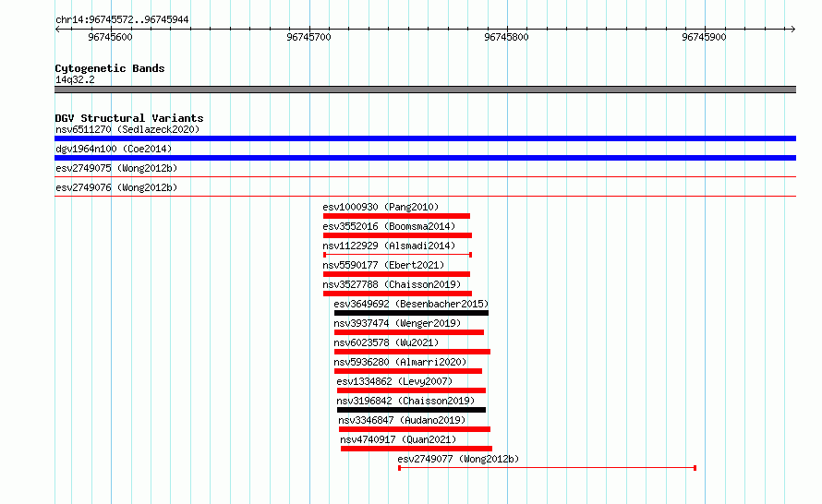Click the left arrow end of ruler

57,29
